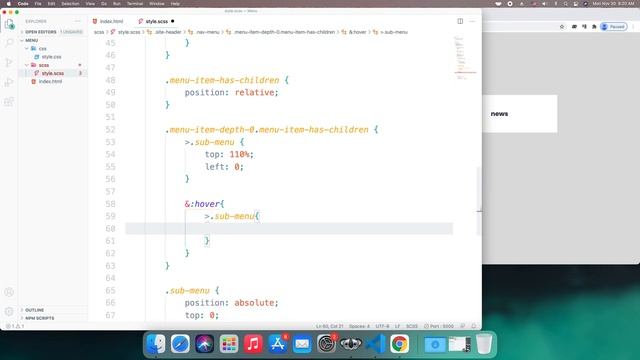Image resolution: width=640 pixels, height=360 pixels.
Task: Open the Terminal menu
Action: tap(135, 4)
